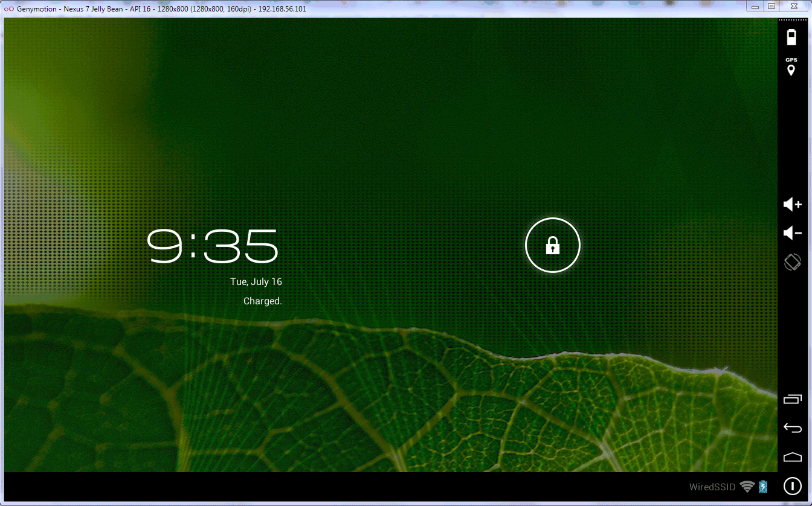Click the Android home button
Screen dimensions: 812x506
[792, 457]
